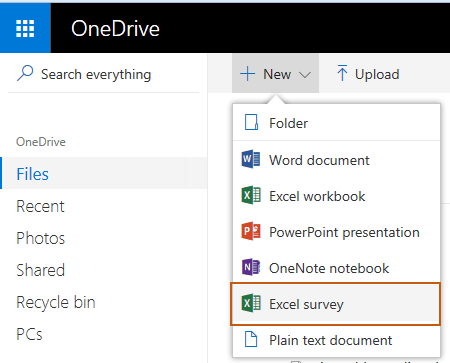This screenshot has width=450, height=363.
Task: Create a new PowerPoint presentation
Action: (336, 232)
